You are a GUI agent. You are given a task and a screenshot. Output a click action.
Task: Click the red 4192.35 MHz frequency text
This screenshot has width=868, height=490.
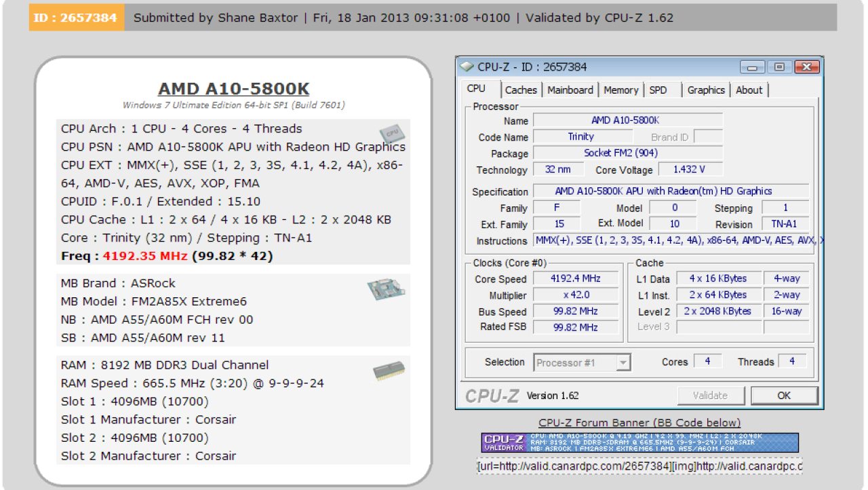(x=146, y=257)
